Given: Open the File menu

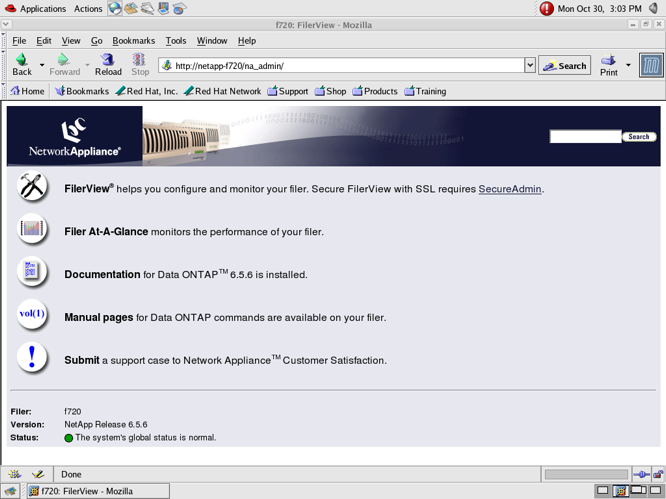Looking at the screenshot, I should [19, 41].
